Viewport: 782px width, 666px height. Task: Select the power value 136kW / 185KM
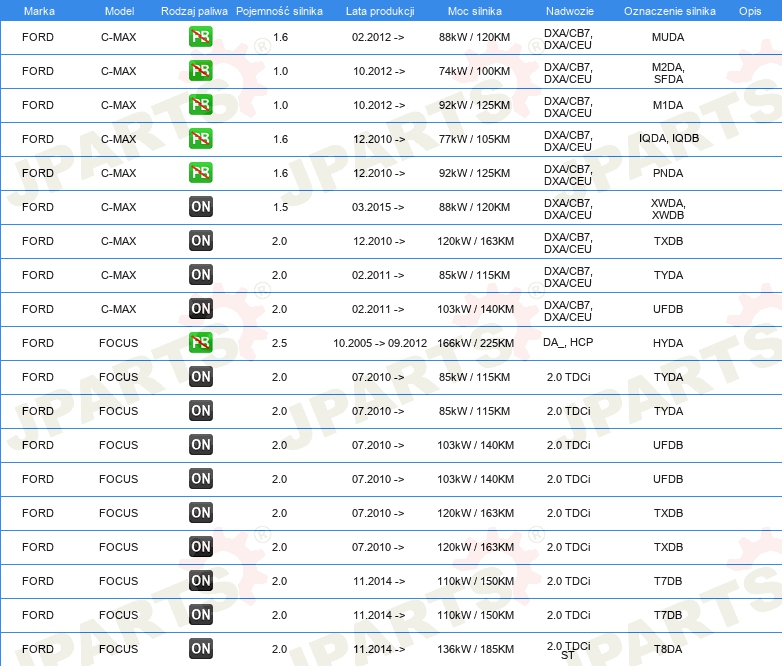475,649
